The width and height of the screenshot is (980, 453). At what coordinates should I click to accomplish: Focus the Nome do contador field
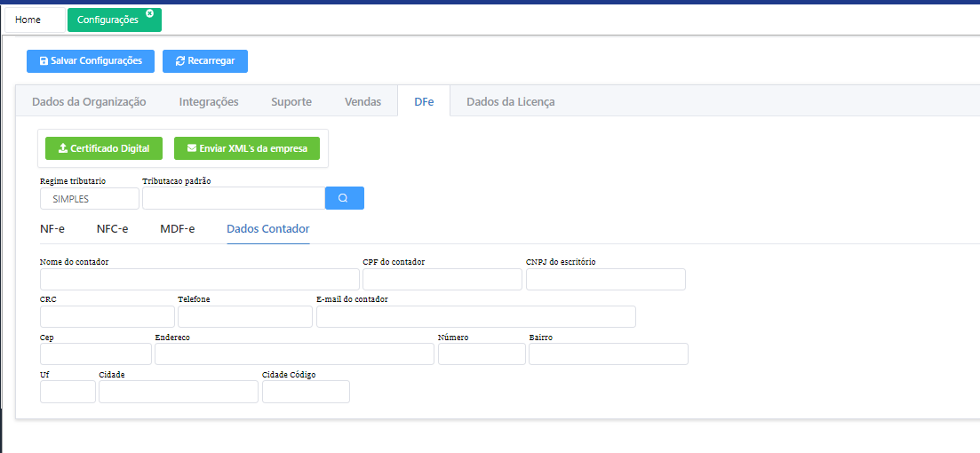click(199, 280)
